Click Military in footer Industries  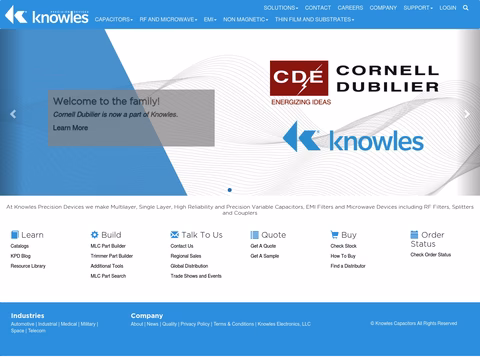[x=88, y=324]
